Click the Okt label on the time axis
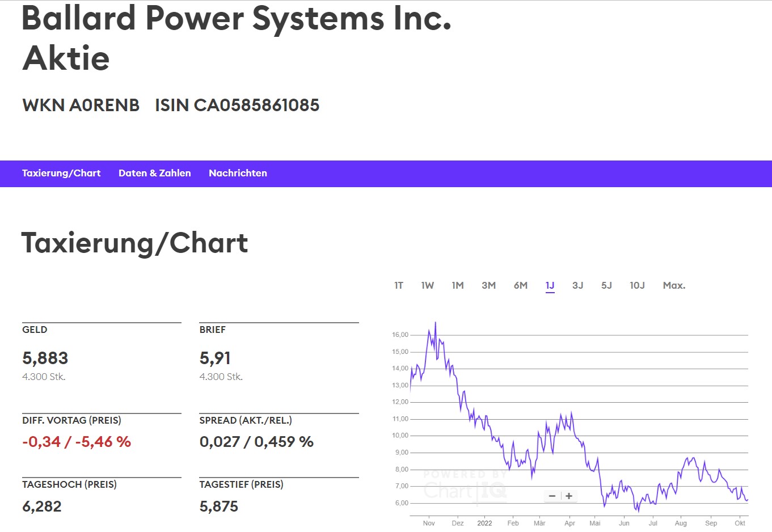The width and height of the screenshot is (772, 532). click(740, 523)
